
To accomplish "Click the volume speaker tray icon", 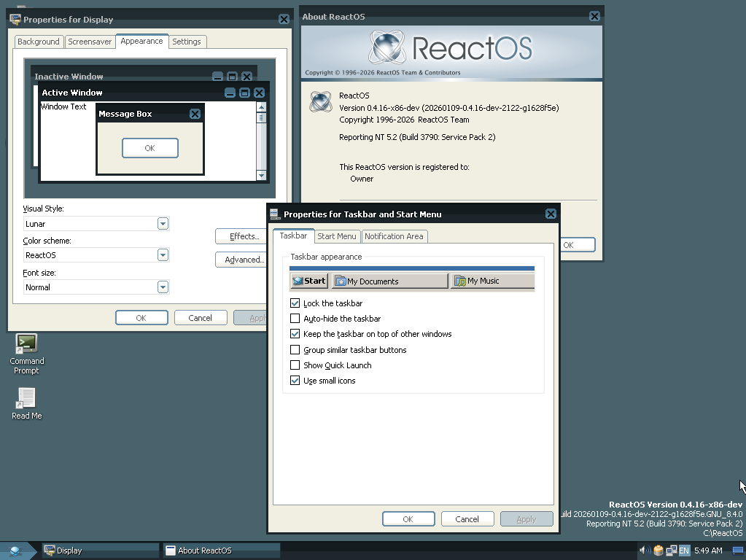I will (x=645, y=551).
